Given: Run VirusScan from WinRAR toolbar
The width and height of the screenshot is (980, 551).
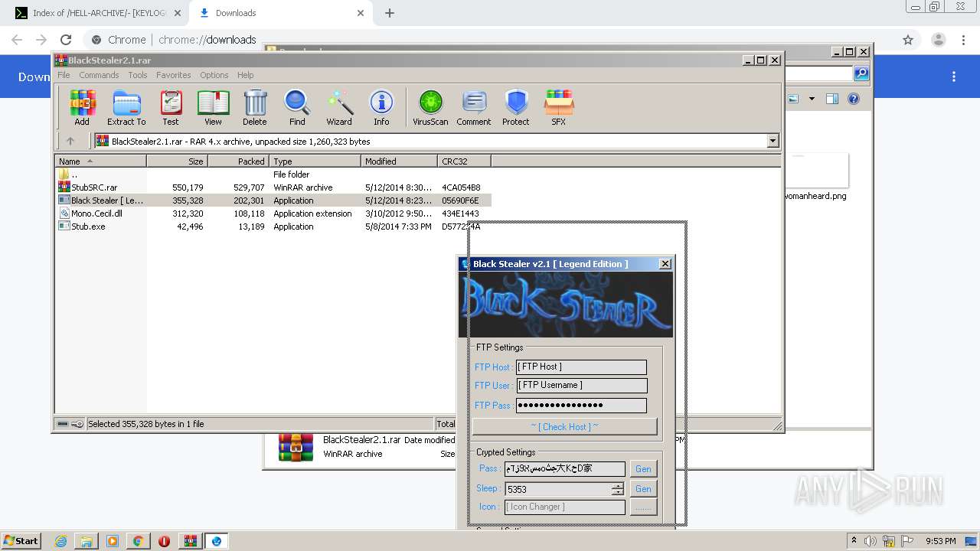Looking at the screenshot, I should 430,108.
